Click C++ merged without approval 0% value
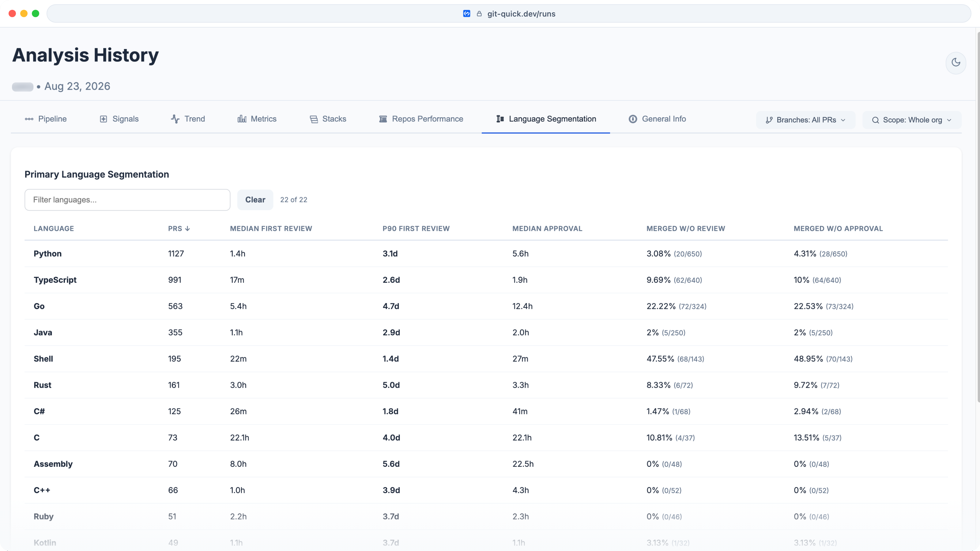 click(800, 490)
